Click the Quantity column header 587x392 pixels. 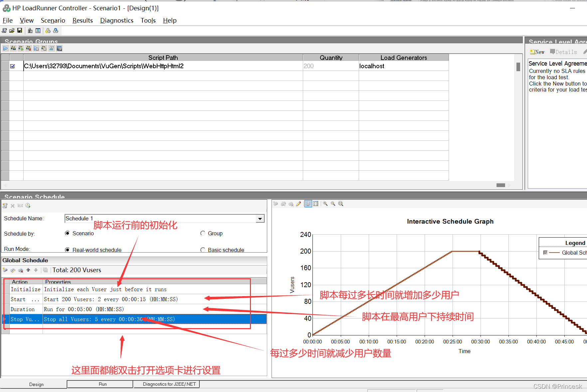click(x=331, y=58)
